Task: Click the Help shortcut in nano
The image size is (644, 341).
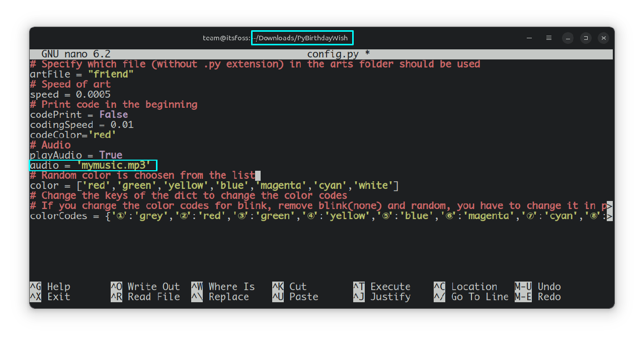Action: tap(58, 287)
